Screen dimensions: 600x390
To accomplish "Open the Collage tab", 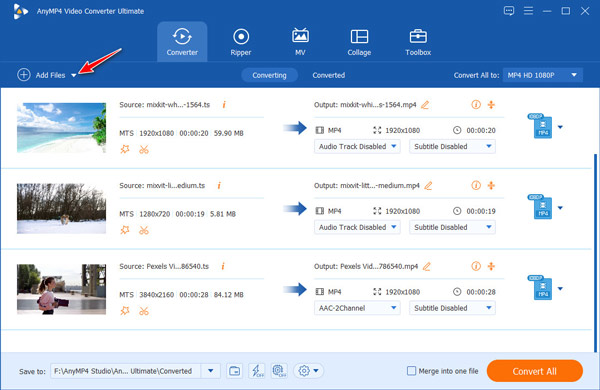I will pyautogui.click(x=359, y=42).
